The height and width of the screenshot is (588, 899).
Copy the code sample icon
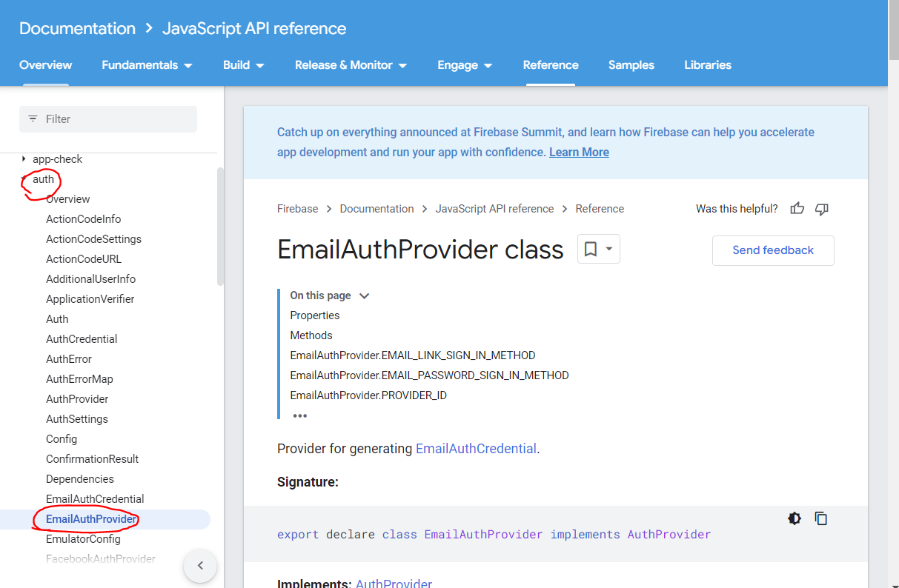click(820, 518)
